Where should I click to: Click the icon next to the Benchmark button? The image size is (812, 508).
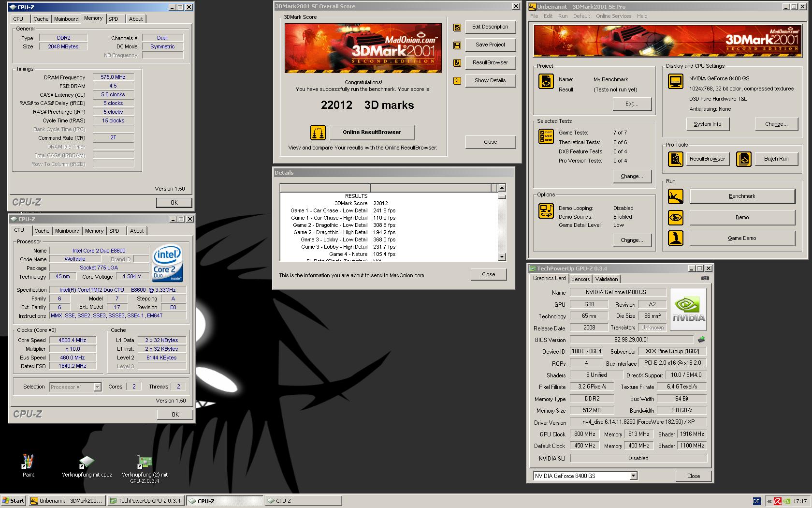pos(675,196)
